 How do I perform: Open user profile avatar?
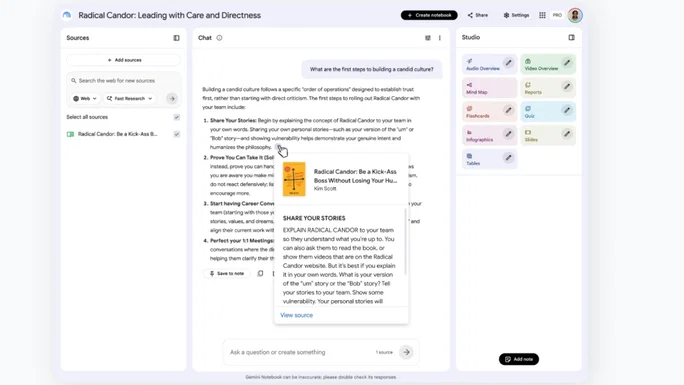(575, 15)
